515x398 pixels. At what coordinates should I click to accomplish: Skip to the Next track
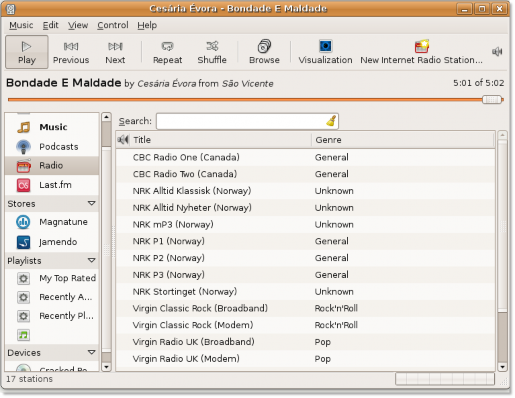(115, 52)
